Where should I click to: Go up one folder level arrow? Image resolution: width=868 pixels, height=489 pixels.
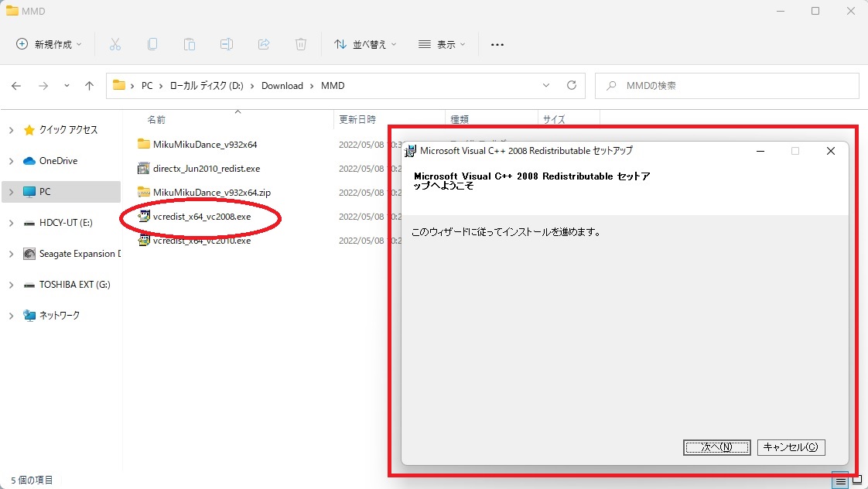(x=89, y=86)
